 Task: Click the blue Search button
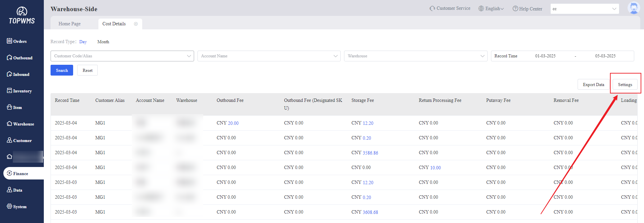coord(62,71)
